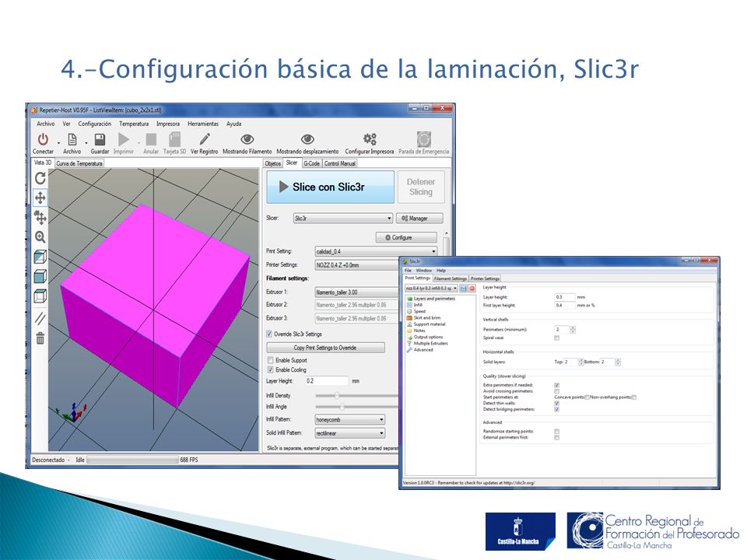This screenshot has height=560, width=747.
Task: Open file with the Archivo toolbar icon
Action: coord(72,139)
